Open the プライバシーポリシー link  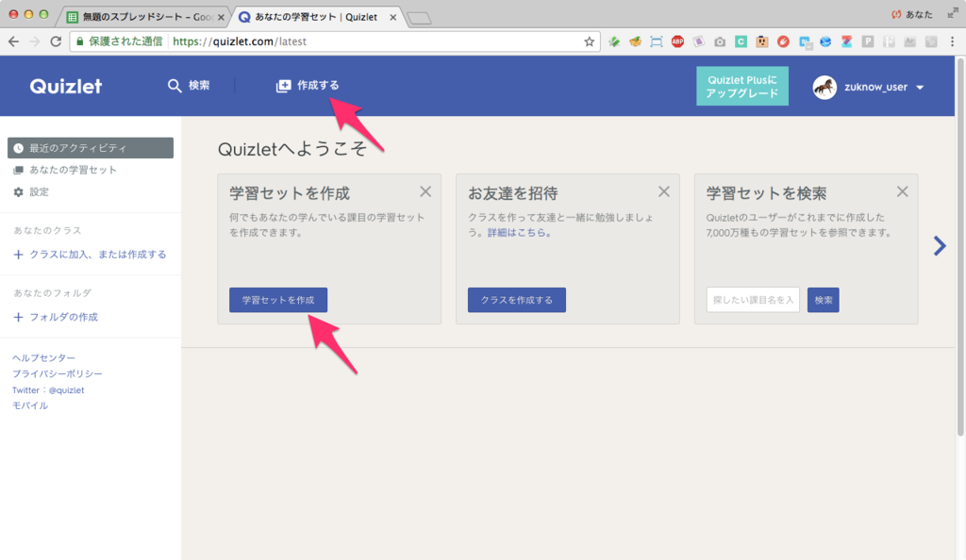58,373
